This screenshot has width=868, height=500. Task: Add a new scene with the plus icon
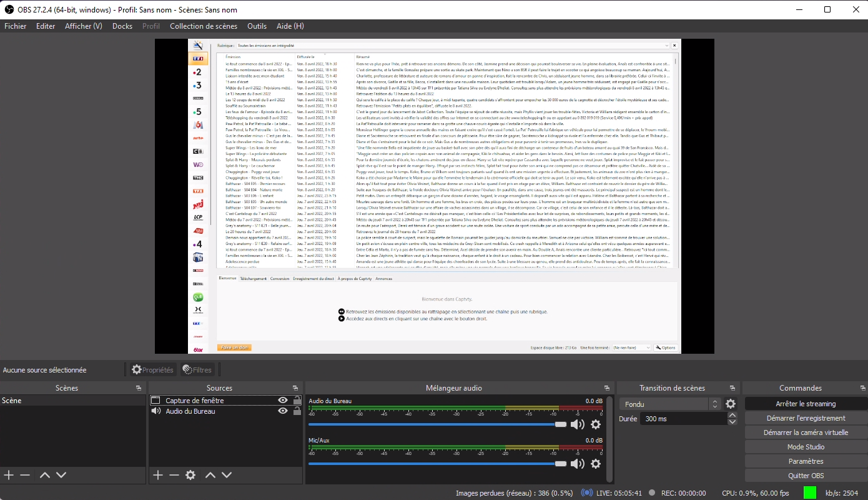click(9, 475)
